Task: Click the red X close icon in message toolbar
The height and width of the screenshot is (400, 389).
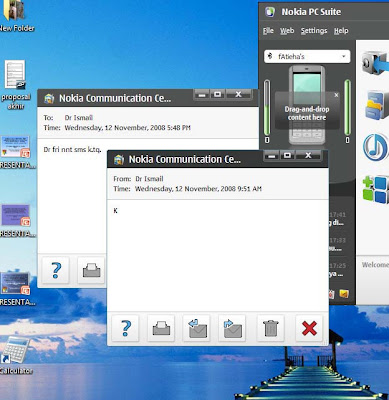Action: tap(309, 328)
